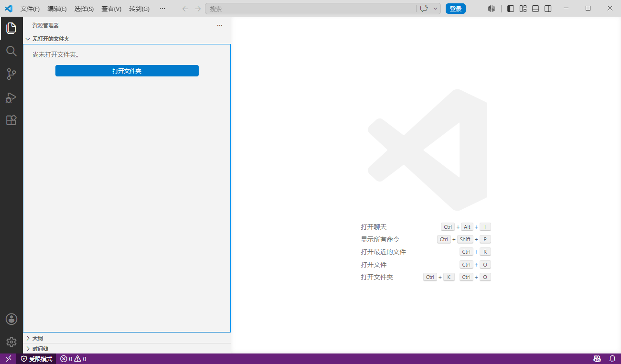Screen dimensions: 621x364
Task: Click the 显示所有命令 shortcut label
Action: click(380, 239)
